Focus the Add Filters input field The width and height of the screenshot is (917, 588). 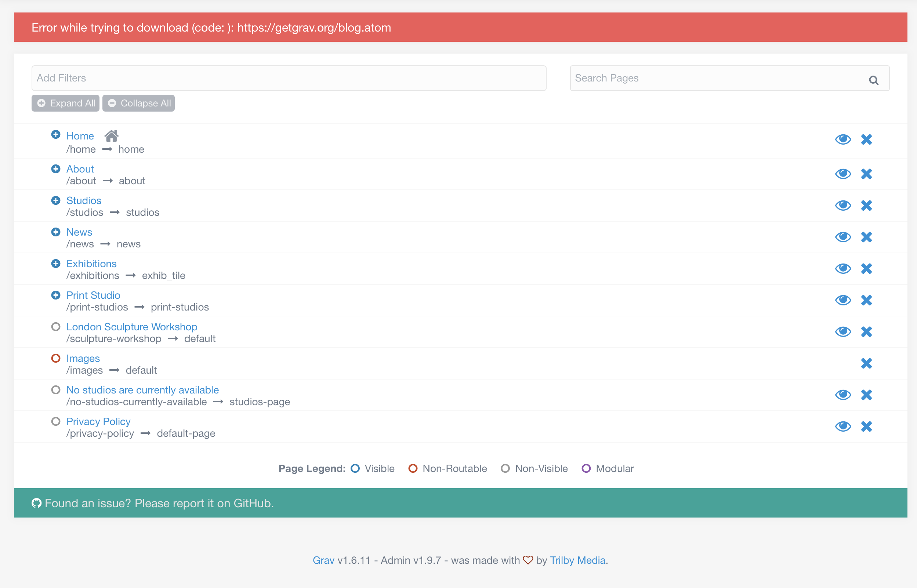[x=289, y=78]
